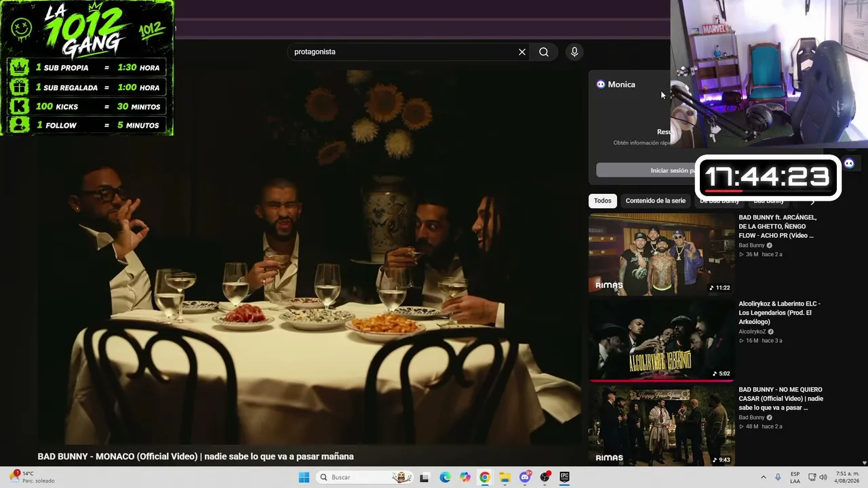The height and width of the screenshot is (488, 868).
Task: Click the system tray microphone icon
Action: (x=778, y=477)
